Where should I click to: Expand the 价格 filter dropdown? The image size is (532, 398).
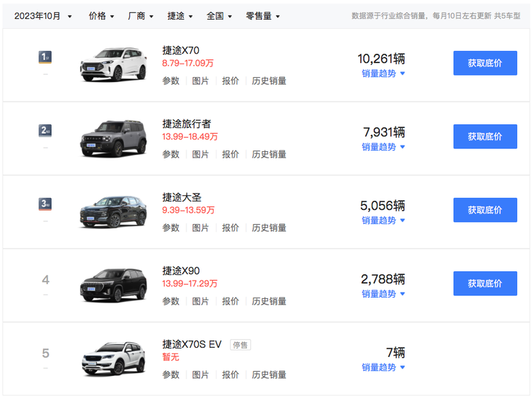click(101, 16)
